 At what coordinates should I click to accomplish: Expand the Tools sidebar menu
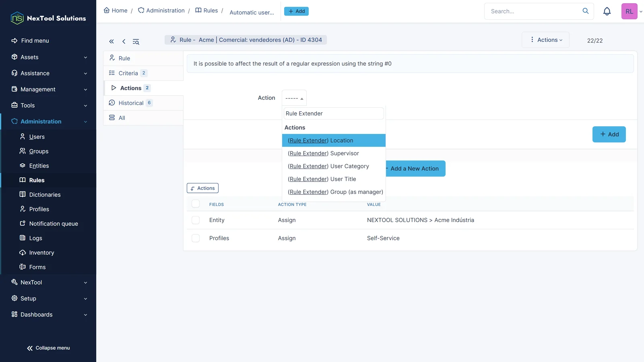tap(48, 105)
